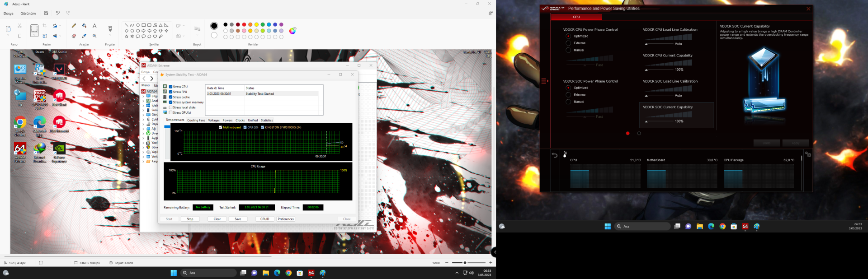This screenshot has height=279, width=868.
Task: Click the Crop icon in Resim group
Action: [45, 26]
